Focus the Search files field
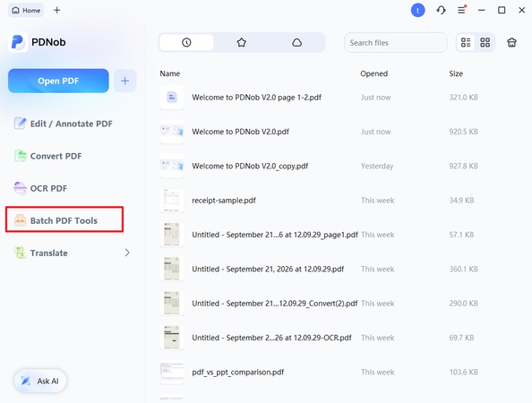Viewport: 532px width, 403px height. [396, 43]
